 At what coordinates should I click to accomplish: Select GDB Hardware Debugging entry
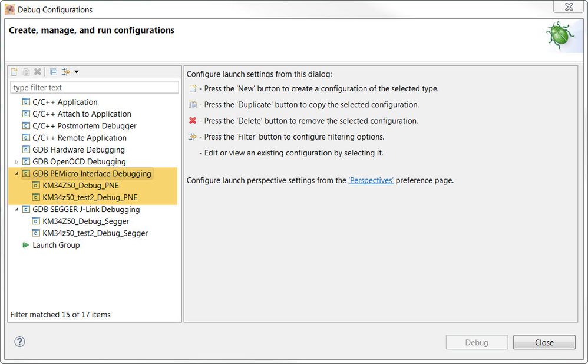coord(78,150)
